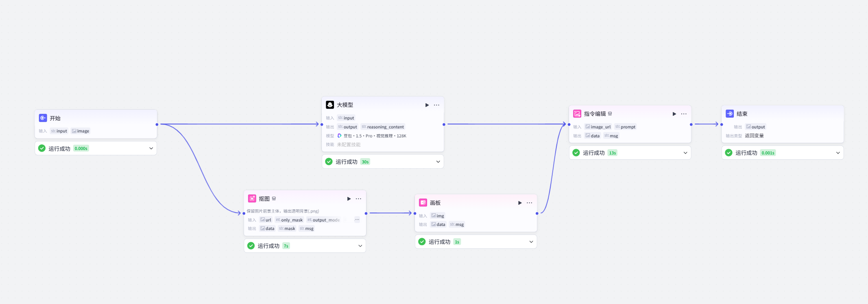Expand the 大模型 run result with 30s

click(438, 162)
